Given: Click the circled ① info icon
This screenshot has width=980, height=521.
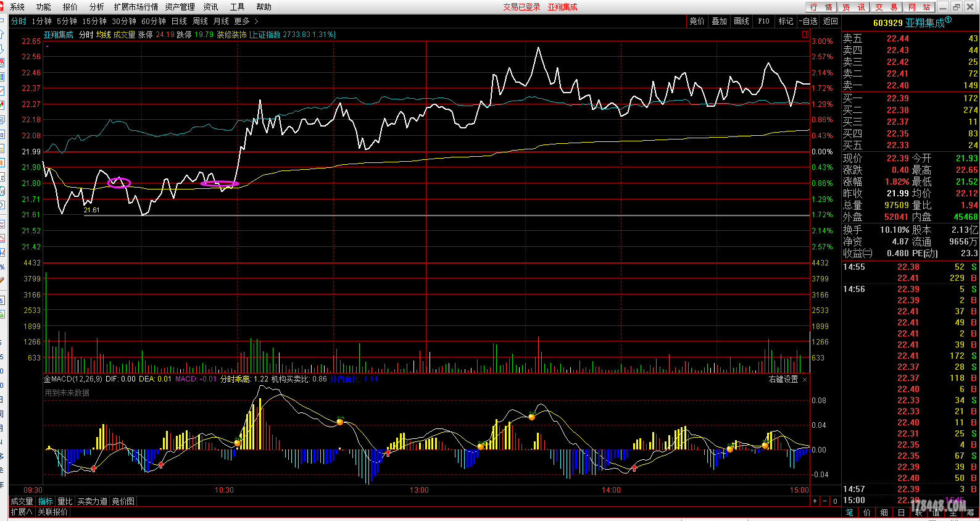Looking at the screenshot, I should pos(949,20).
